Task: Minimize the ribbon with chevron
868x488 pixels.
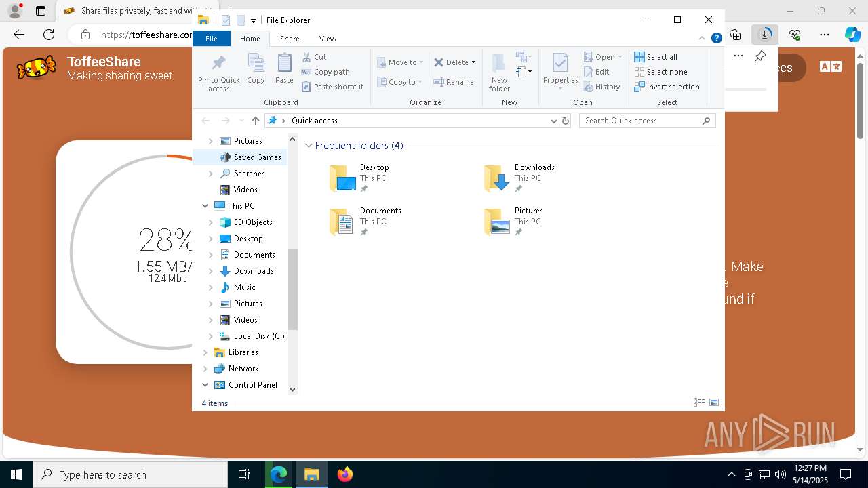Action: [702, 39]
